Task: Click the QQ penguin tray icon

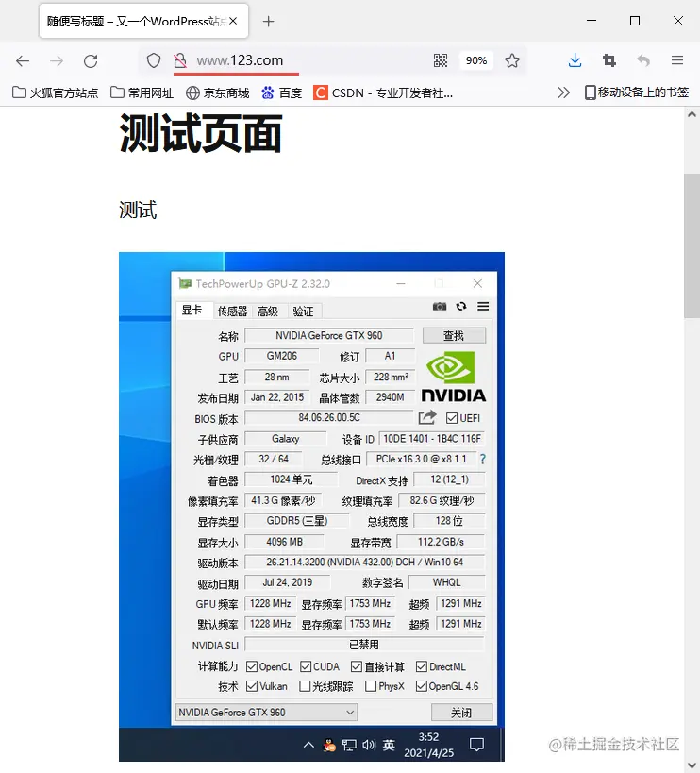Action: (x=329, y=745)
